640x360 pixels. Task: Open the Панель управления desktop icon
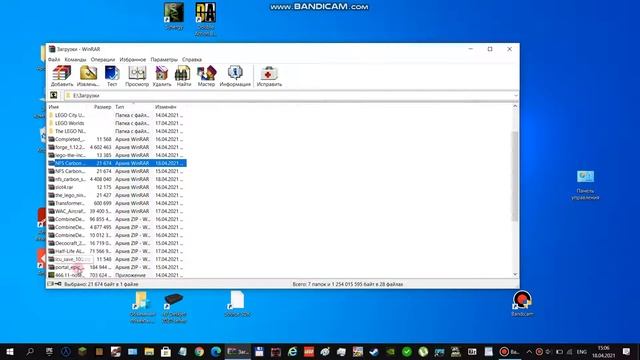pos(585,185)
